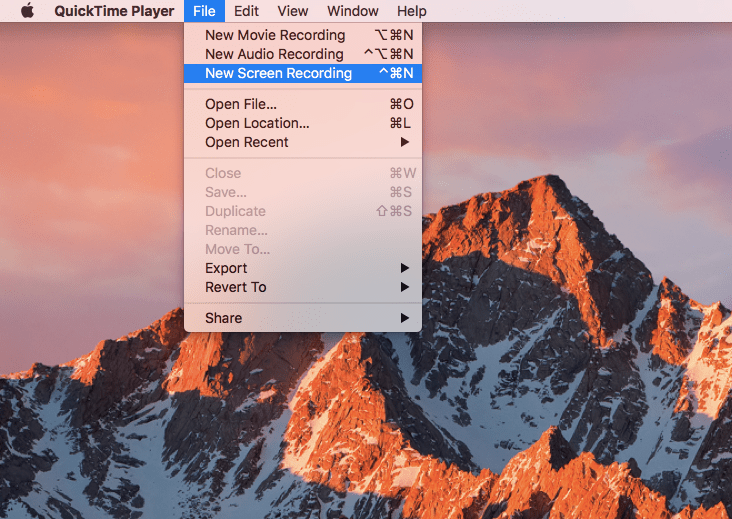Close the open File menu

pos(204,11)
